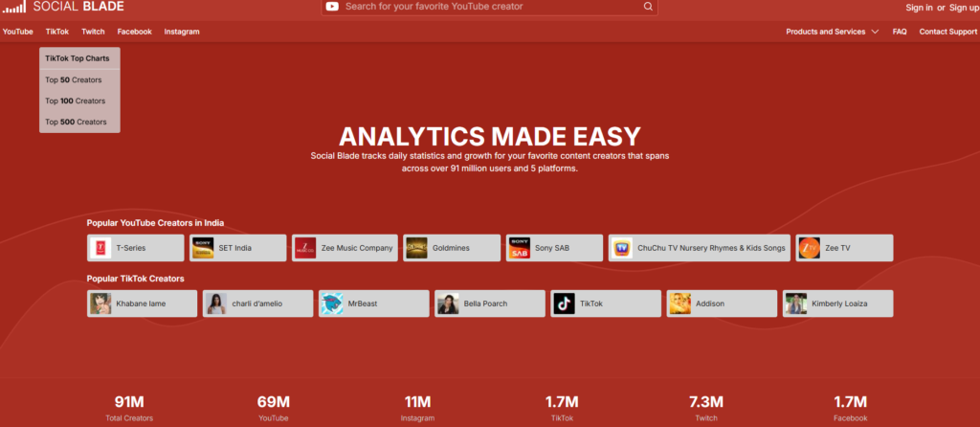Click the YouTube icon in search bar
Viewport: 980px width, 427px height.
[332, 7]
